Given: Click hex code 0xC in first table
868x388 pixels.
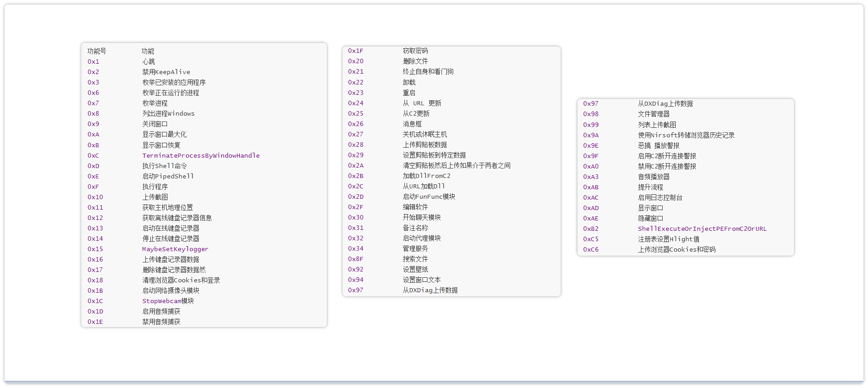Looking at the screenshot, I should 93,155.
